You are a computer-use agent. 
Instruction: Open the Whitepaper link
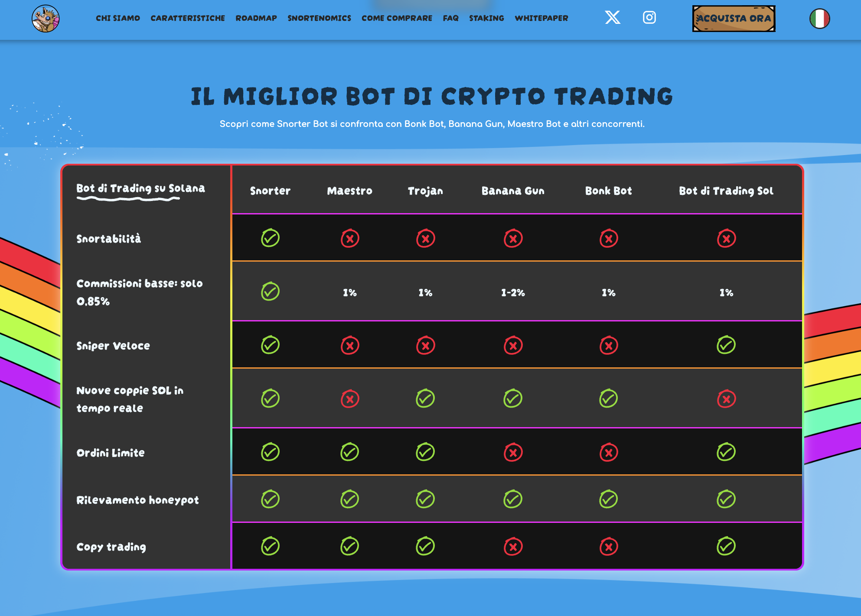click(x=541, y=18)
